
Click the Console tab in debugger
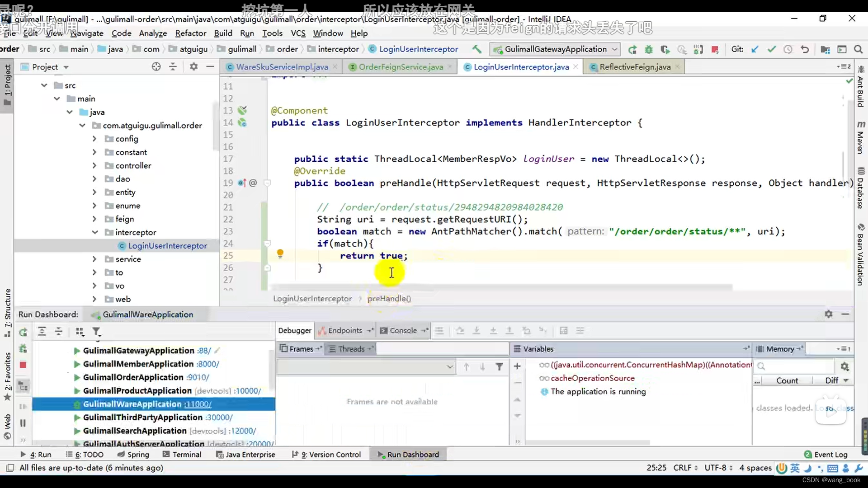(x=404, y=331)
